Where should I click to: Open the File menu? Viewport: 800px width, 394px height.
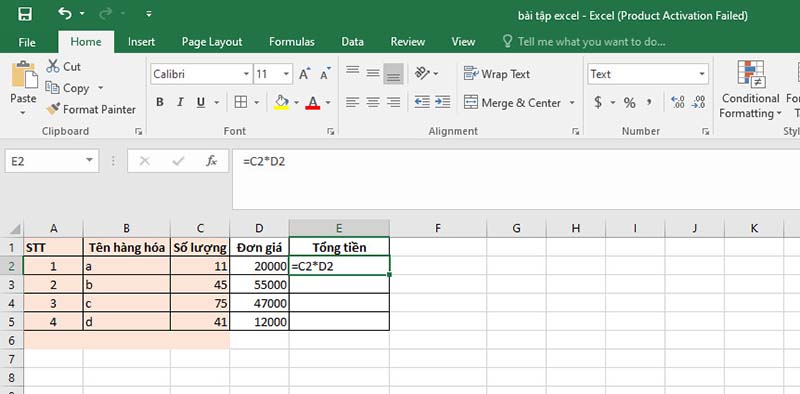(x=27, y=42)
